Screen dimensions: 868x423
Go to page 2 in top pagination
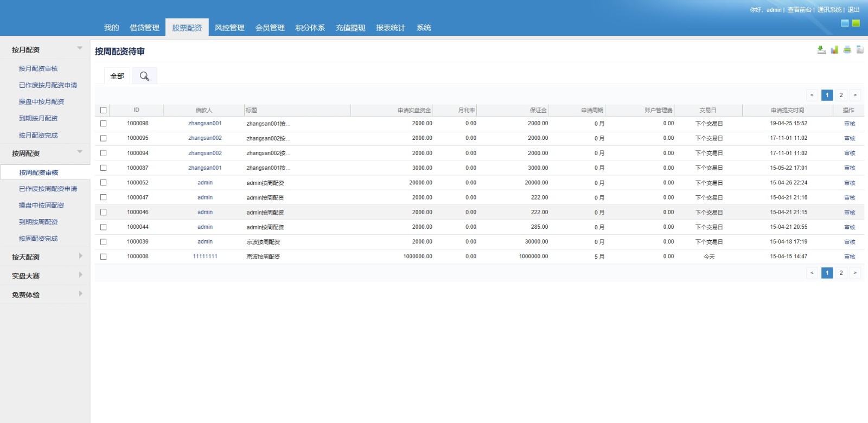[841, 95]
